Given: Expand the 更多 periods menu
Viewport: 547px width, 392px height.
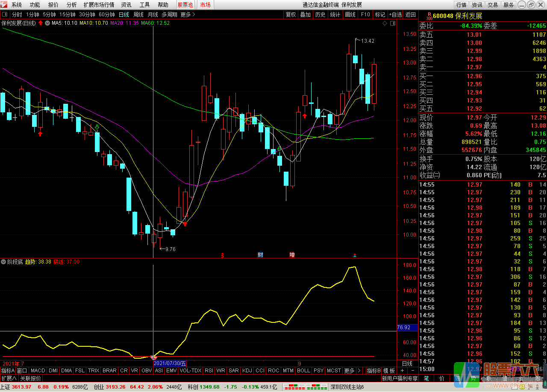Looking at the screenshot, I should (x=188, y=15).
